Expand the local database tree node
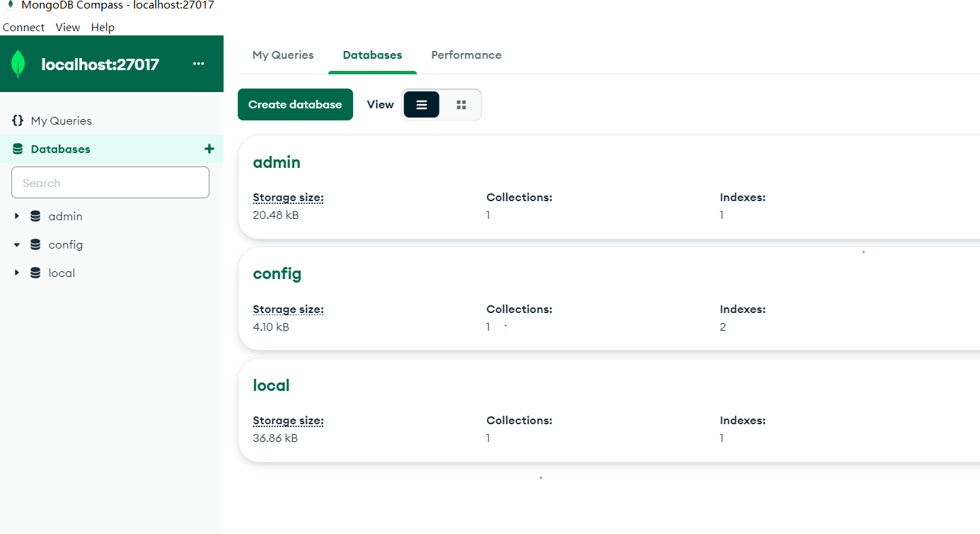 pyautogui.click(x=17, y=273)
